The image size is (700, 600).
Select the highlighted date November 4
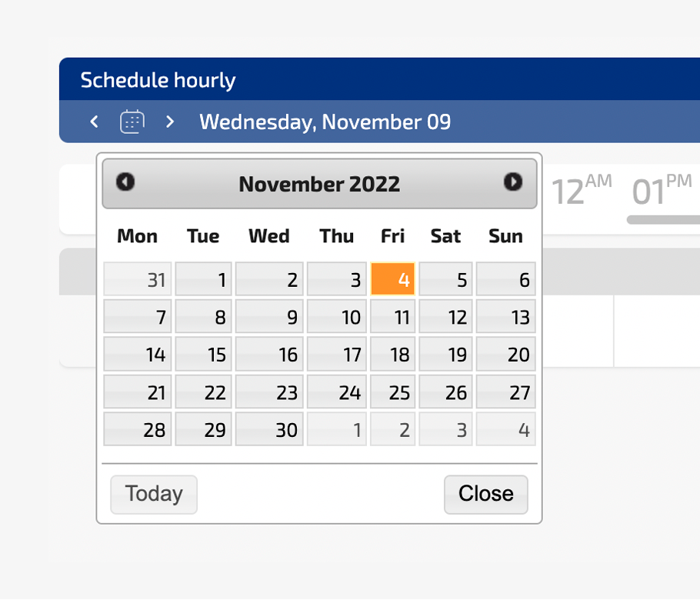[393, 279]
